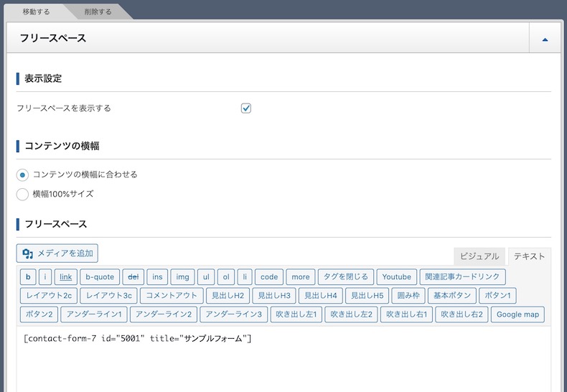Collapse the フリースペース panel arrow
The height and width of the screenshot is (392, 567).
(x=545, y=39)
